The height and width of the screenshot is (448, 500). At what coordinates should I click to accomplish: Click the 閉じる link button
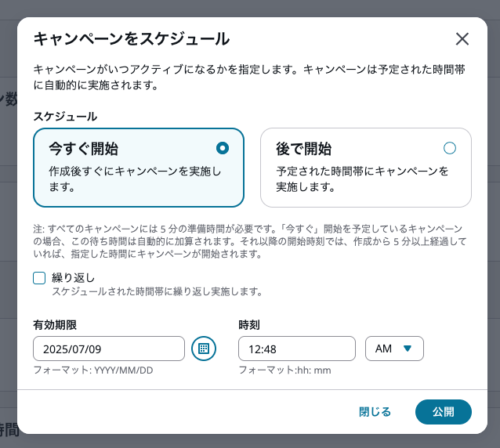[x=375, y=412]
